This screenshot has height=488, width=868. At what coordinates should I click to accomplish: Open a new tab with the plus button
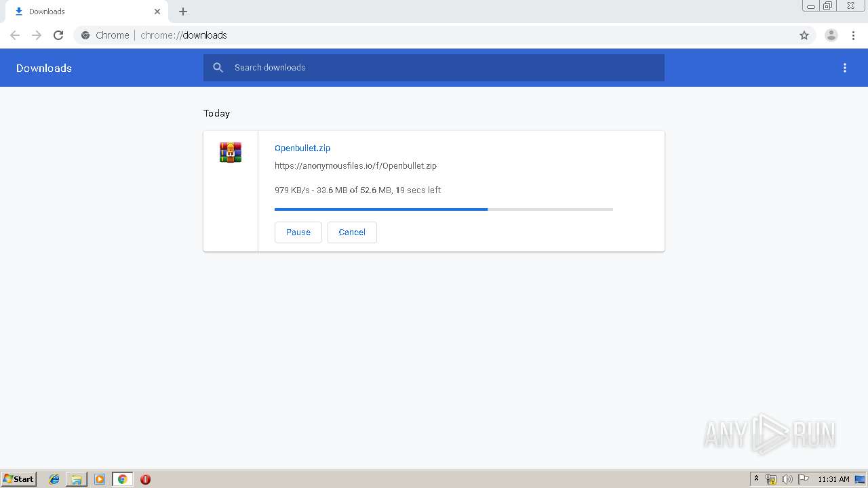click(x=183, y=12)
